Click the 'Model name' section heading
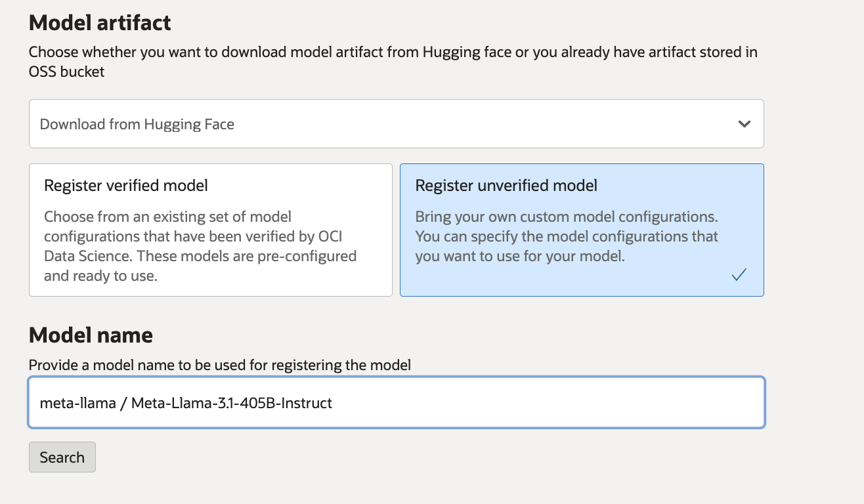This screenshot has height=504, width=864. [x=90, y=335]
